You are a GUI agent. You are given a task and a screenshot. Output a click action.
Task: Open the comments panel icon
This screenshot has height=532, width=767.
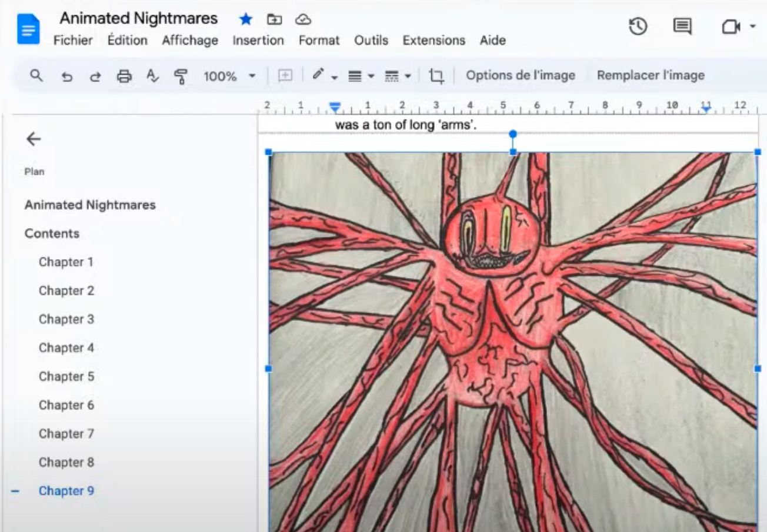(682, 26)
